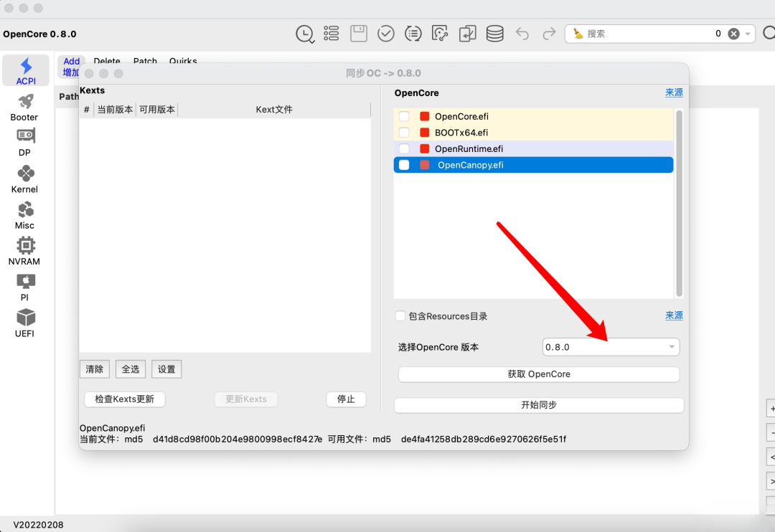This screenshot has height=532, width=775.
Task: Select the UEFI sidebar section
Action: (24, 323)
